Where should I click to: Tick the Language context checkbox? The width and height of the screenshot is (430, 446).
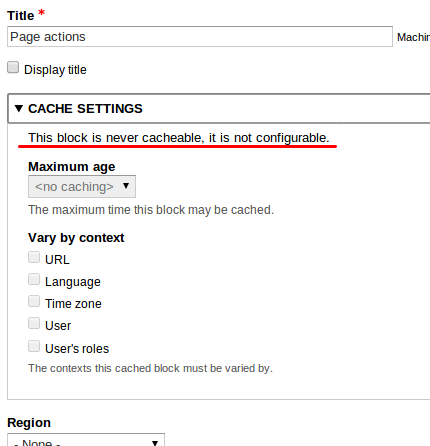point(34,279)
